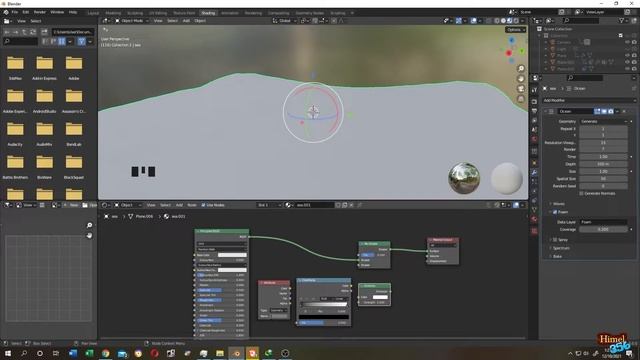Toggle Ocean modifier render visibility icon
640x360 pixels.
(611, 111)
